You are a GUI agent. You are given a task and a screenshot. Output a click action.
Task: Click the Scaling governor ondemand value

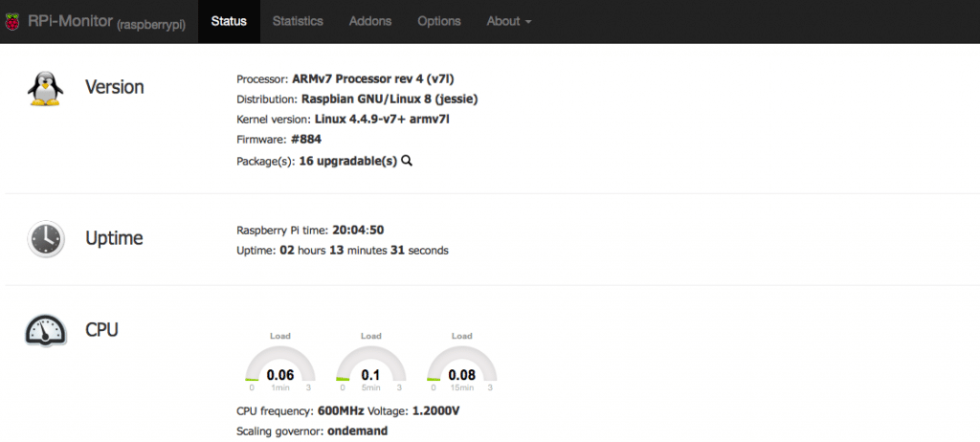coord(358,431)
